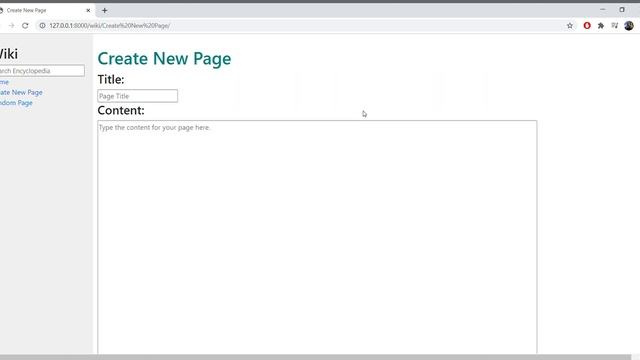Image resolution: width=640 pixels, height=360 pixels.
Task: Select the Create New Page browser tab
Action: (46, 11)
